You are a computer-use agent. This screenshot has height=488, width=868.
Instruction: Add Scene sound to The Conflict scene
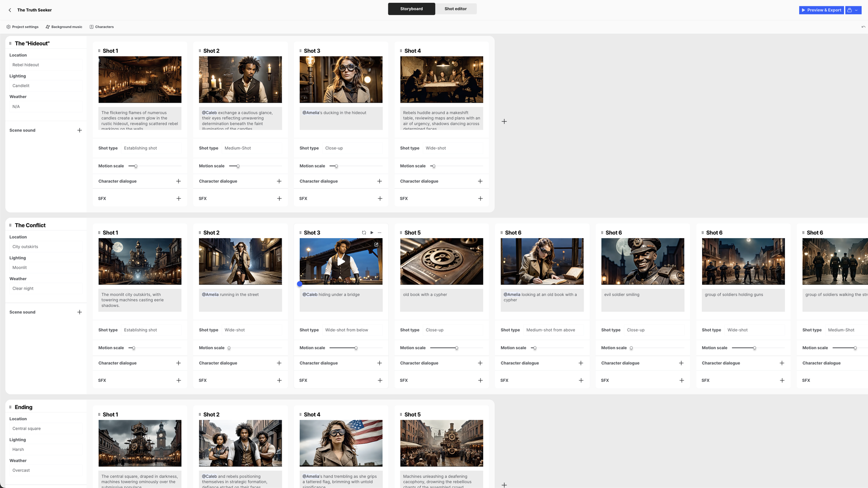pos(80,312)
